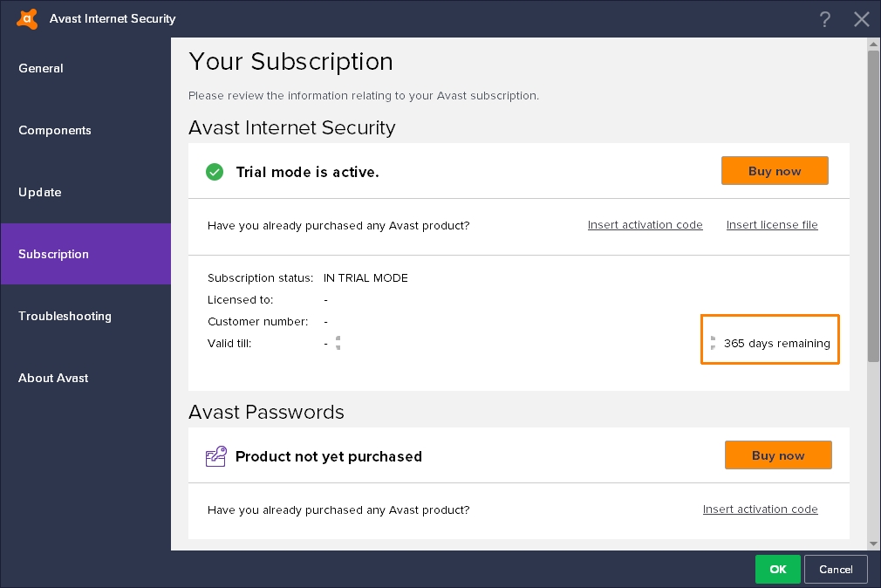881x588 pixels.
Task: Click the Avast logo in the title bar
Action: 27,18
